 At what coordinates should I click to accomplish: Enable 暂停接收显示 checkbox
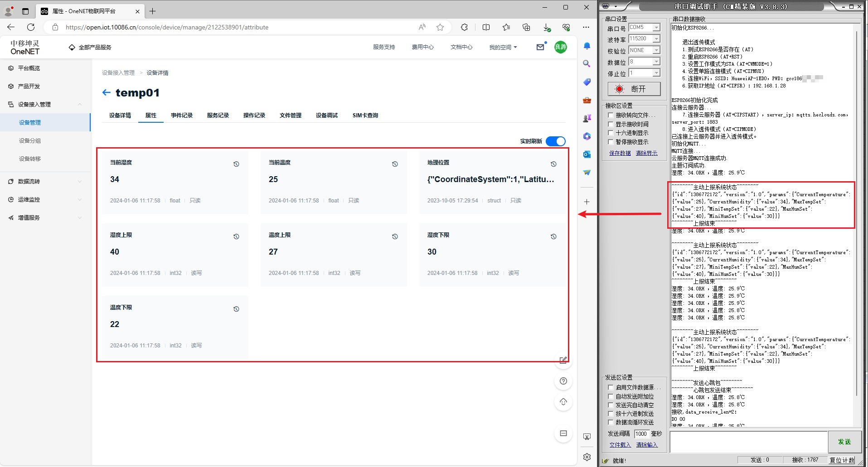coord(611,142)
